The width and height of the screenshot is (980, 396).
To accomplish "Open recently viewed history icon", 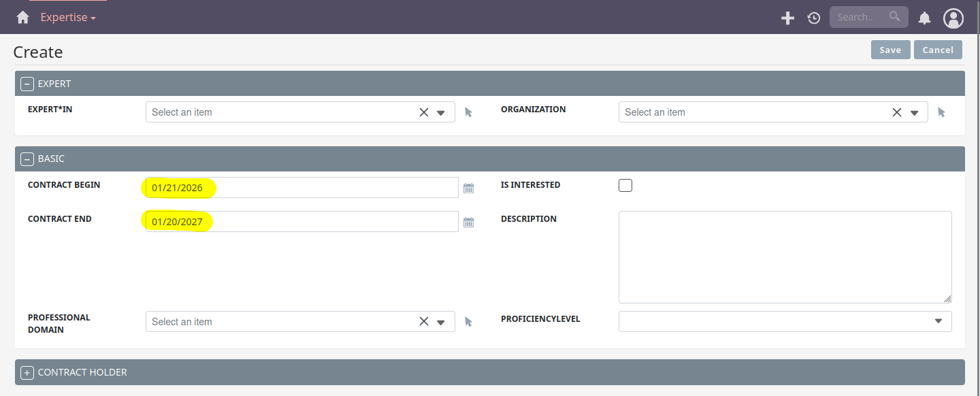I will [814, 18].
